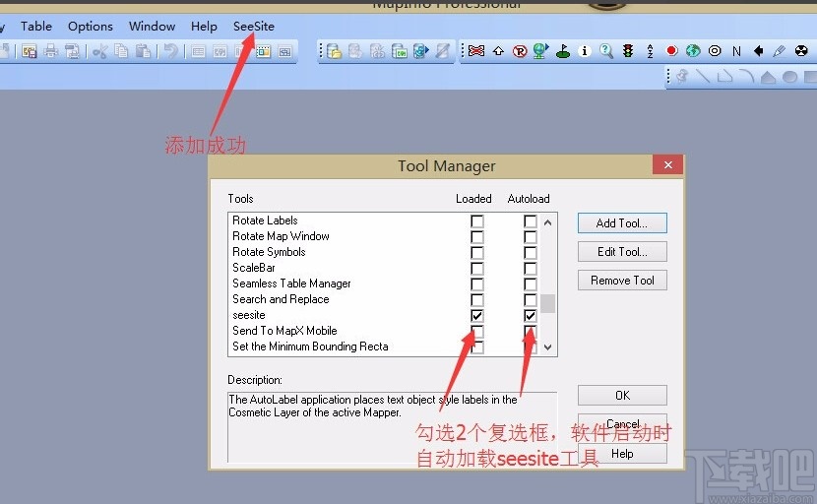Click the Copy icon in the toolbar
Screen dimensions: 817x504
pos(121,51)
